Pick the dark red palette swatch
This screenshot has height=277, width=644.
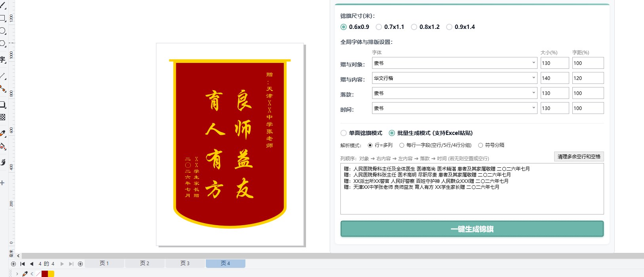pyautogui.click(x=45, y=274)
